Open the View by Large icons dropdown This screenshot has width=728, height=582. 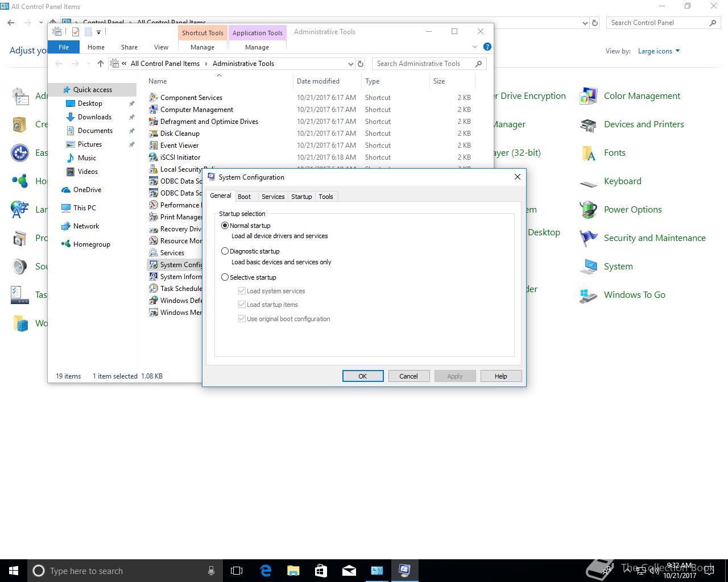[x=659, y=51]
